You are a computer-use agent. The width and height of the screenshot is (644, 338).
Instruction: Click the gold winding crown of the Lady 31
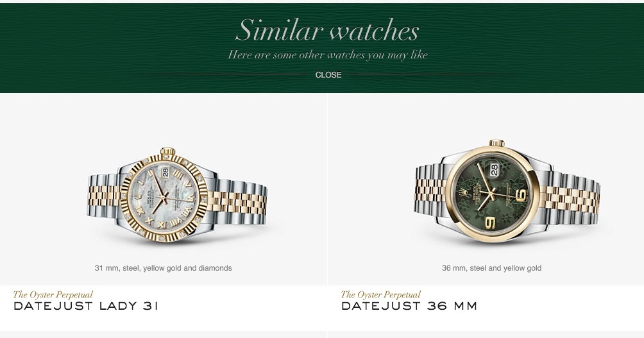coord(167,151)
